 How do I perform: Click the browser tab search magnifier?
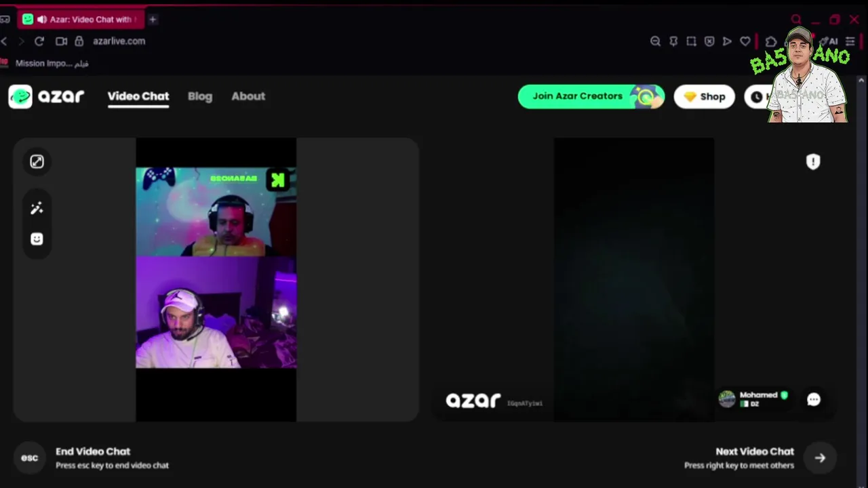coord(797,20)
